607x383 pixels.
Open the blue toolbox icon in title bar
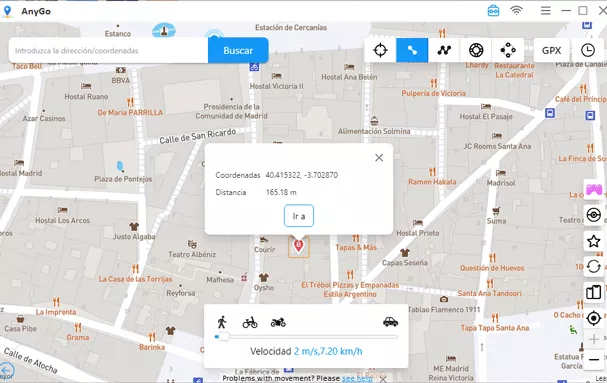click(493, 10)
